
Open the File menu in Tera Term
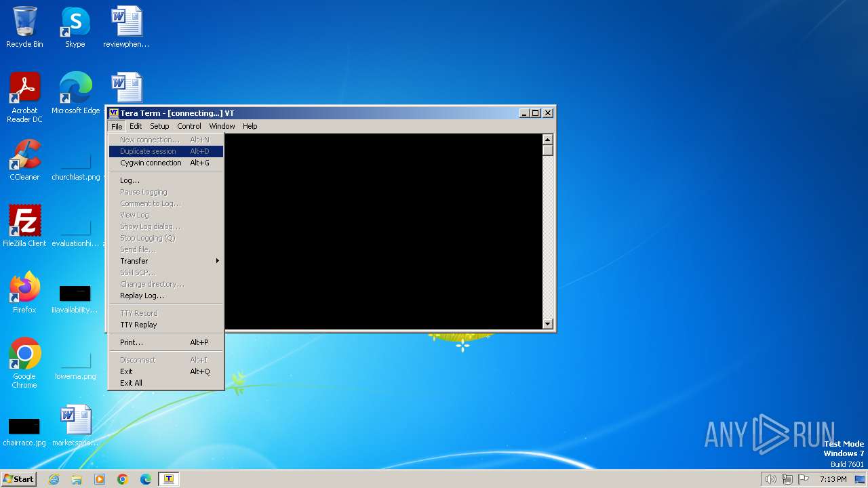(x=117, y=126)
